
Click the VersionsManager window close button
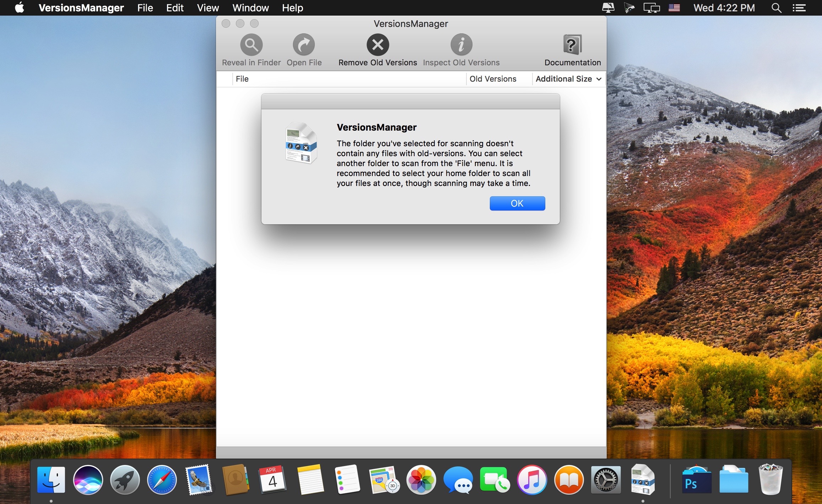click(226, 23)
